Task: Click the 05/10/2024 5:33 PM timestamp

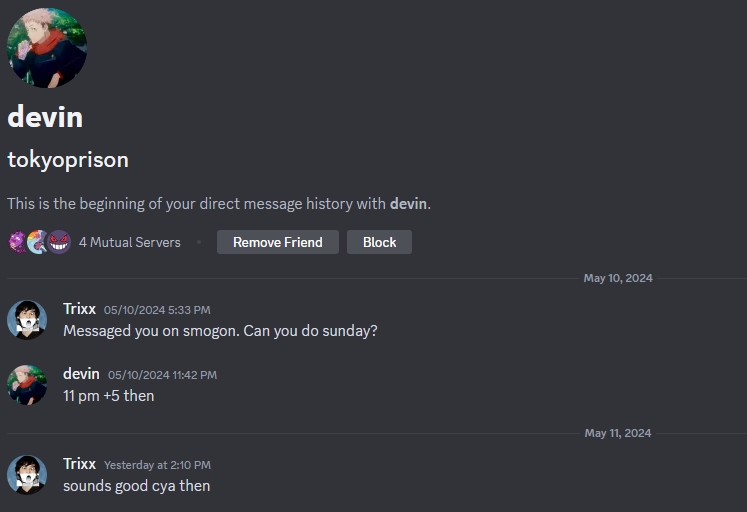Action: [x=157, y=310]
